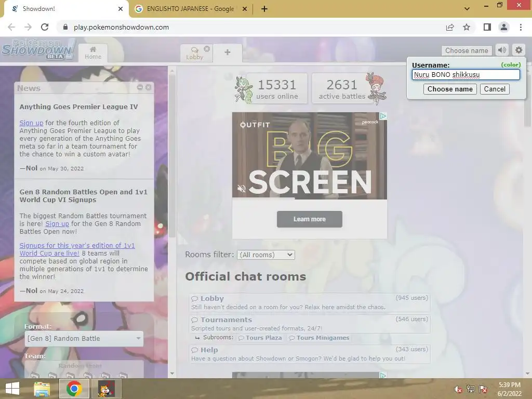Open the Rooms filter dropdown
Screen dimensions: 532x399
click(265, 255)
